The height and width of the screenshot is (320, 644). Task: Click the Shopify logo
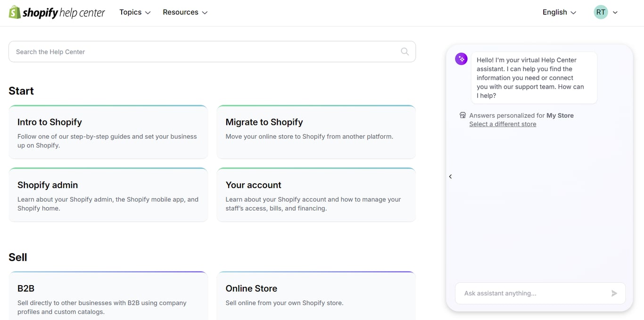pos(57,12)
